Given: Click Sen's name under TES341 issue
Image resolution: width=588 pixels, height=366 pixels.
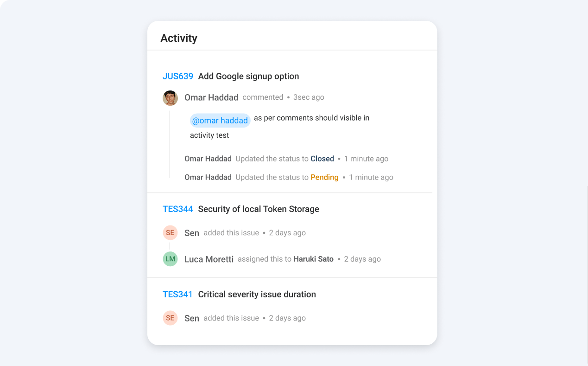Looking at the screenshot, I should pos(192,318).
